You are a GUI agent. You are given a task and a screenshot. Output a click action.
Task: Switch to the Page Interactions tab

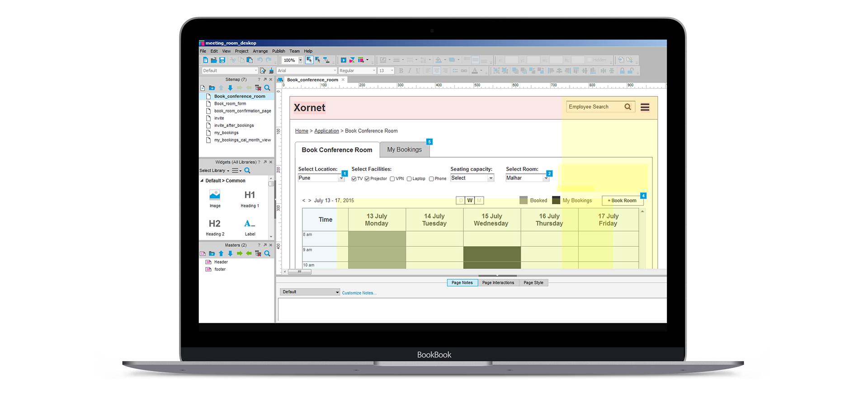(x=498, y=283)
